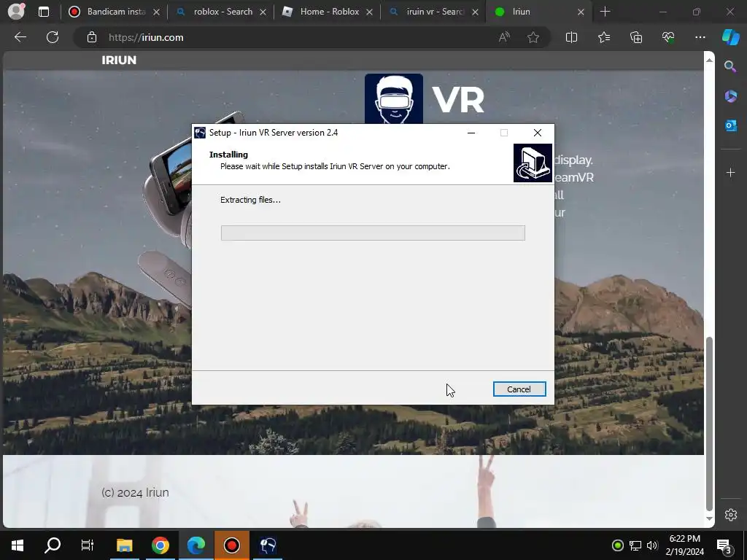Open Collections in Edge toolbar

click(x=636, y=37)
